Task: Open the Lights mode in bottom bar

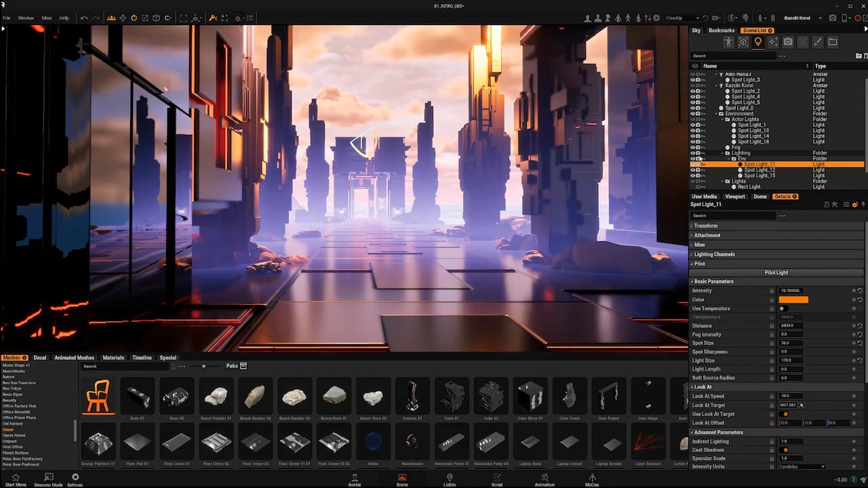Action: click(449, 479)
